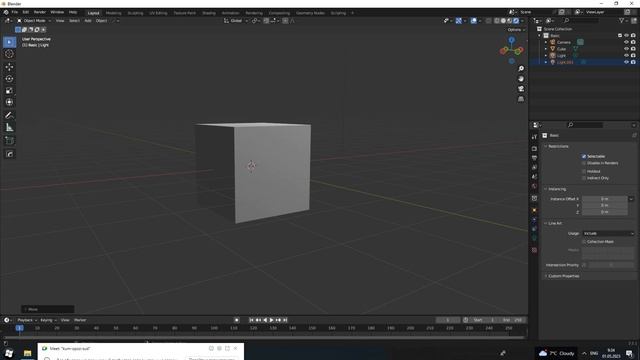Open the Edit menu
Screen dimensions: 640x360
click(x=26, y=12)
